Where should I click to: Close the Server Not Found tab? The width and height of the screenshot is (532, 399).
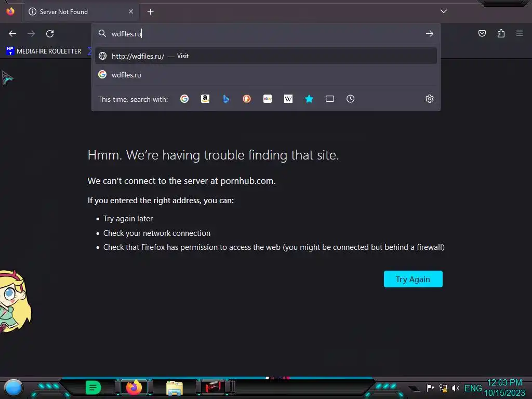pyautogui.click(x=130, y=11)
